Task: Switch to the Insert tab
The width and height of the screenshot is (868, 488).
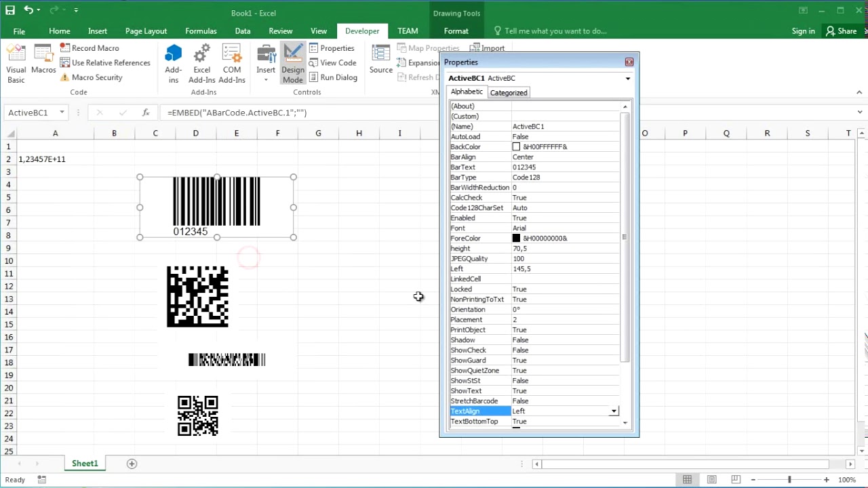Action: (x=98, y=31)
